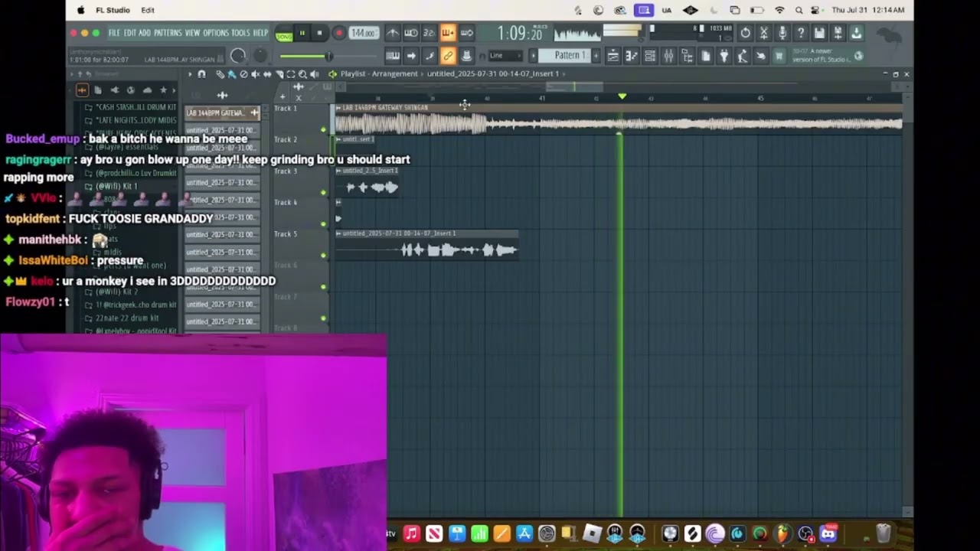This screenshot has width=980, height=551.
Task: Select the playlist paint brush tool
Action: [x=231, y=74]
